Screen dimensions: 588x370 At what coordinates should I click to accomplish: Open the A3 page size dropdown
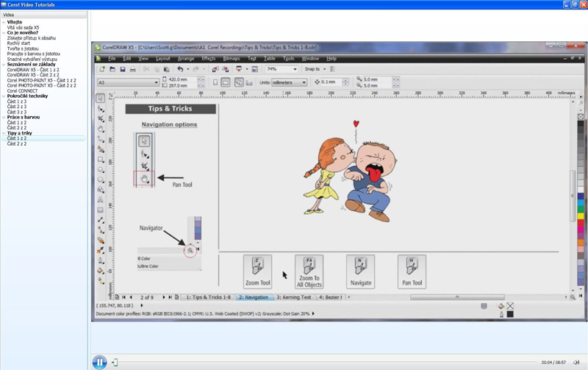tap(157, 82)
